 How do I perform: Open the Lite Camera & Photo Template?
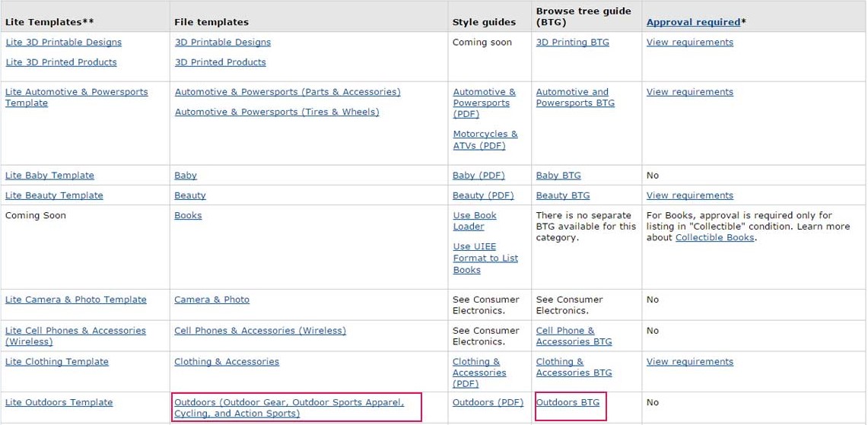coord(75,300)
